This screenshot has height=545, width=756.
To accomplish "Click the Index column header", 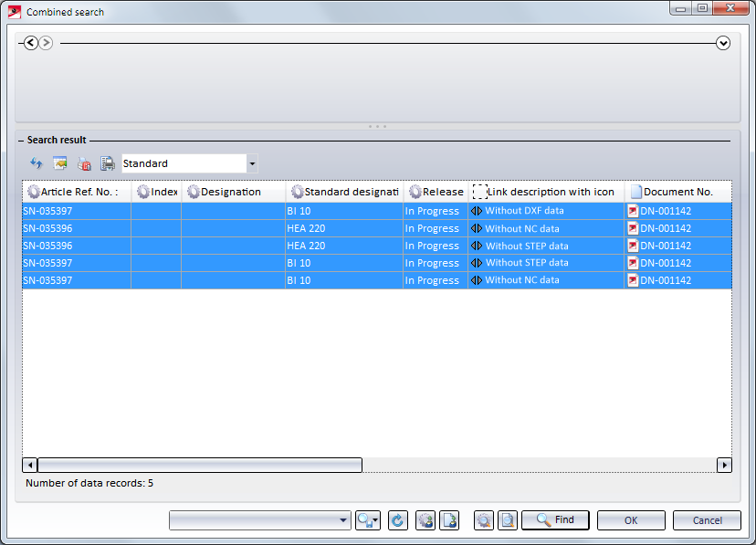I will 156,192.
